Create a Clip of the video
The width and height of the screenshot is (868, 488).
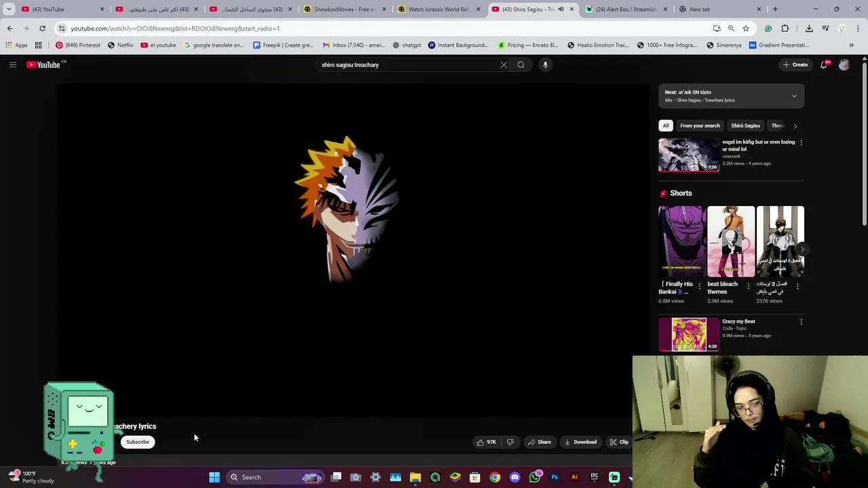tap(618, 442)
